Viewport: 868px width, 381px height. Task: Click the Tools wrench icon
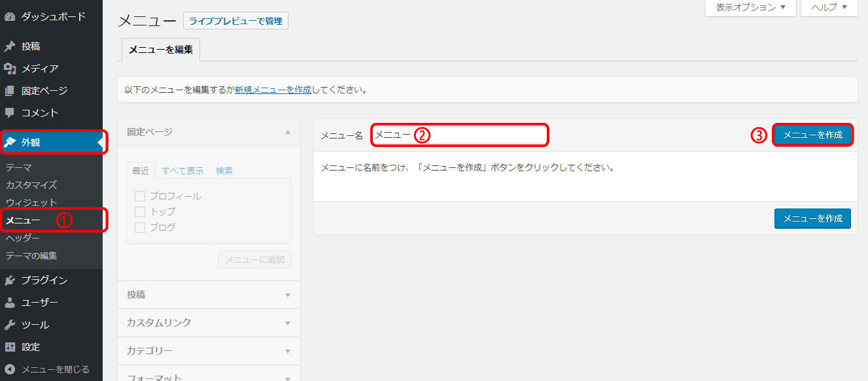click(10, 325)
